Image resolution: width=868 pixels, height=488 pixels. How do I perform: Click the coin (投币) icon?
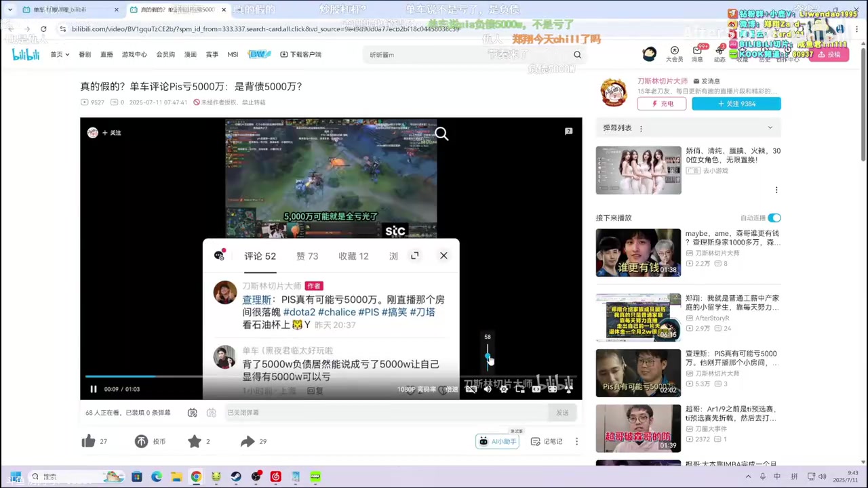pyautogui.click(x=141, y=441)
